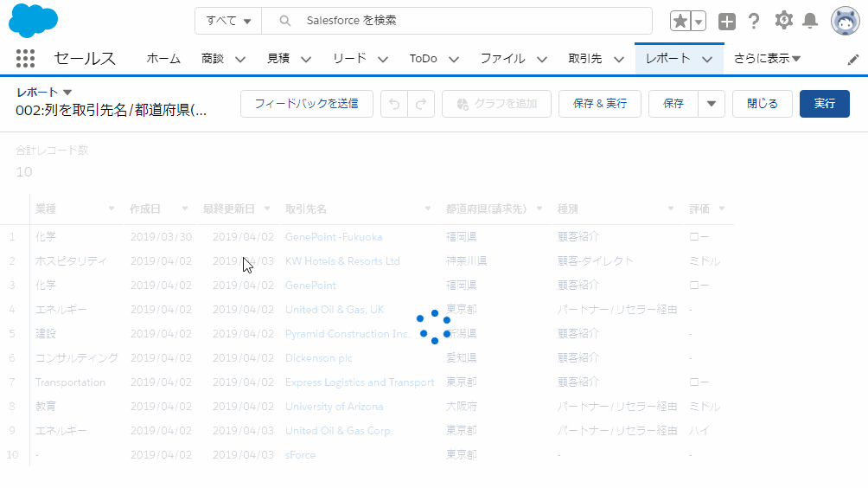Image resolution: width=868 pixels, height=488 pixels.
Task: Click the ハイ rating cell
Action: click(x=699, y=431)
